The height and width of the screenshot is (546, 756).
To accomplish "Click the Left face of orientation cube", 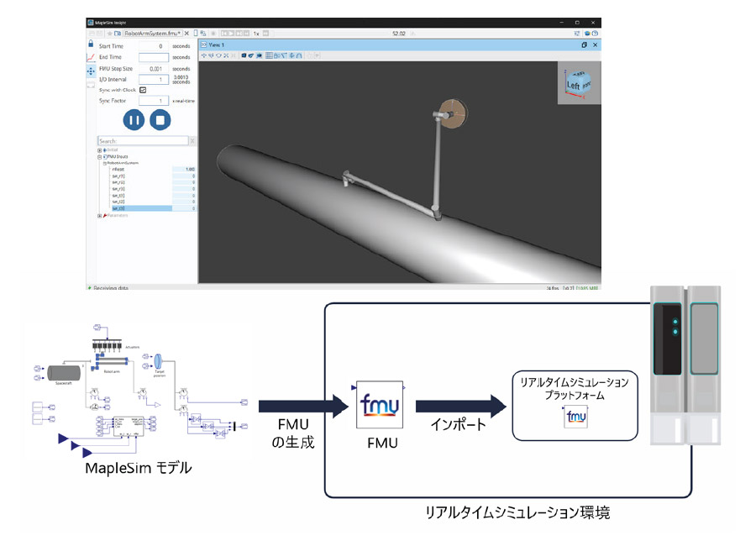I will [x=573, y=86].
